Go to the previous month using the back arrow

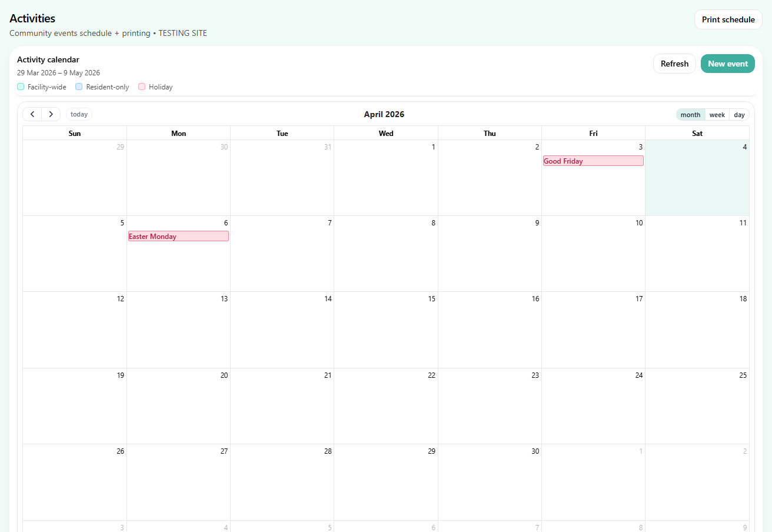pos(32,114)
